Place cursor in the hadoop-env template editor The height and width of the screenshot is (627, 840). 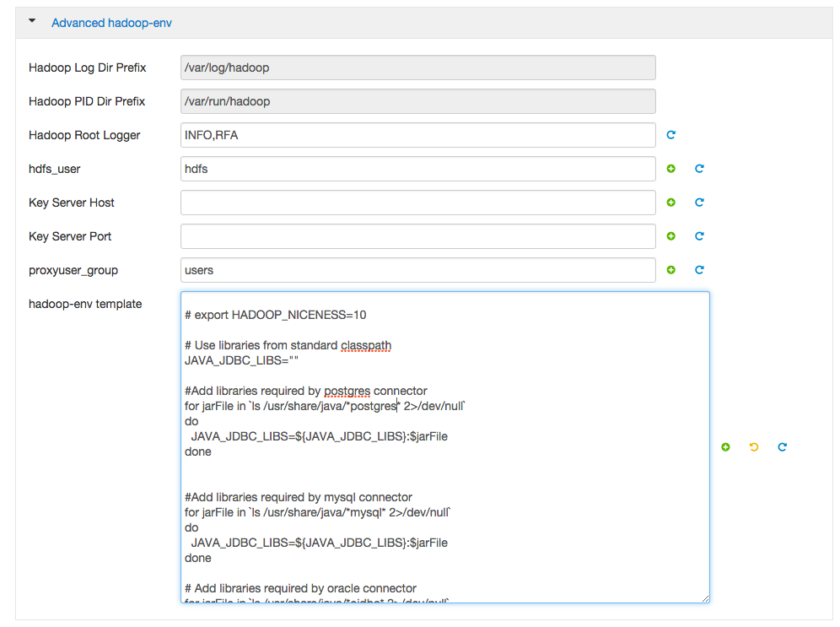[x=444, y=447]
